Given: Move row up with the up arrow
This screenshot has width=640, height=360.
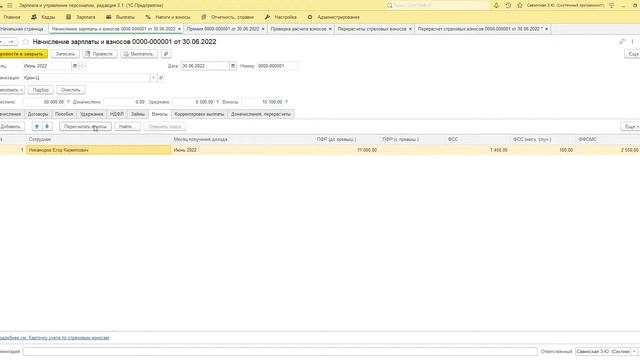Looking at the screenshot, I should pyautogui.click(x=37, y=127).
